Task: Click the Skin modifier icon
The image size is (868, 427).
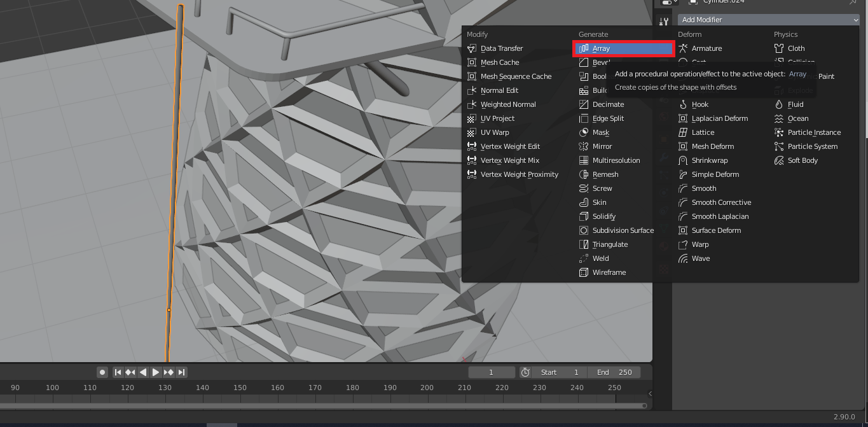Action: point(584,202)
